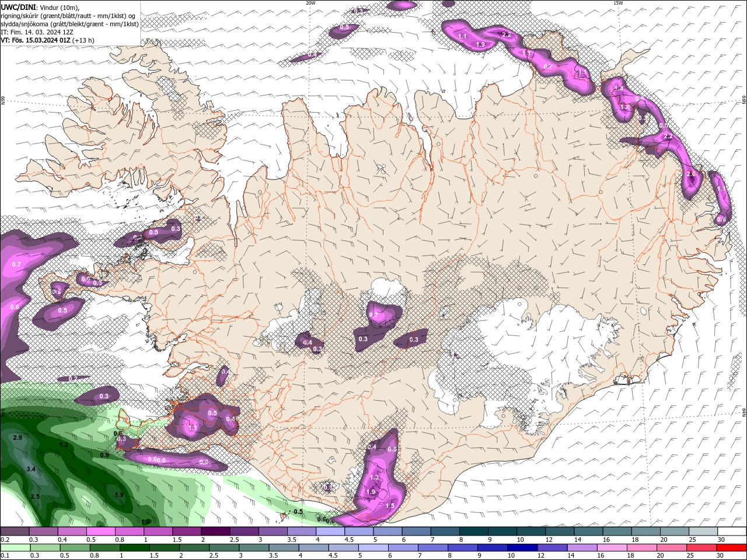Click the 0.1 label in rain legend
Viewport: 747px width, 560px height.
coord(4,556)
